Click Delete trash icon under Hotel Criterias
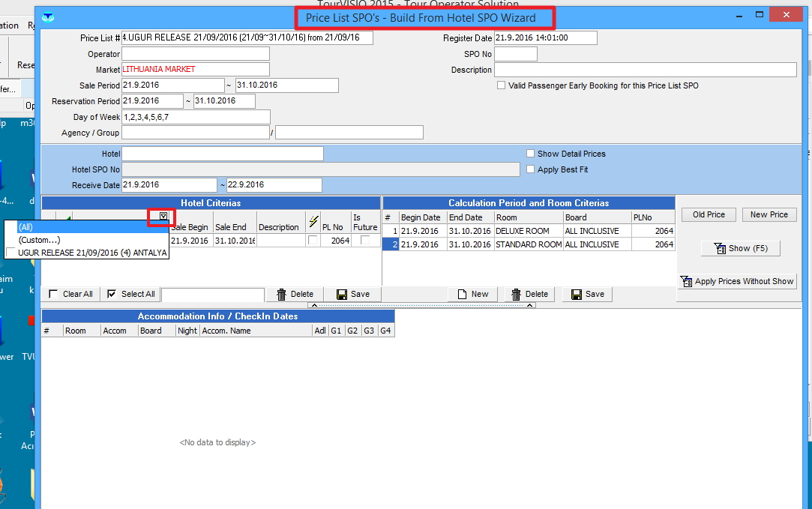 tap(282, 295)
